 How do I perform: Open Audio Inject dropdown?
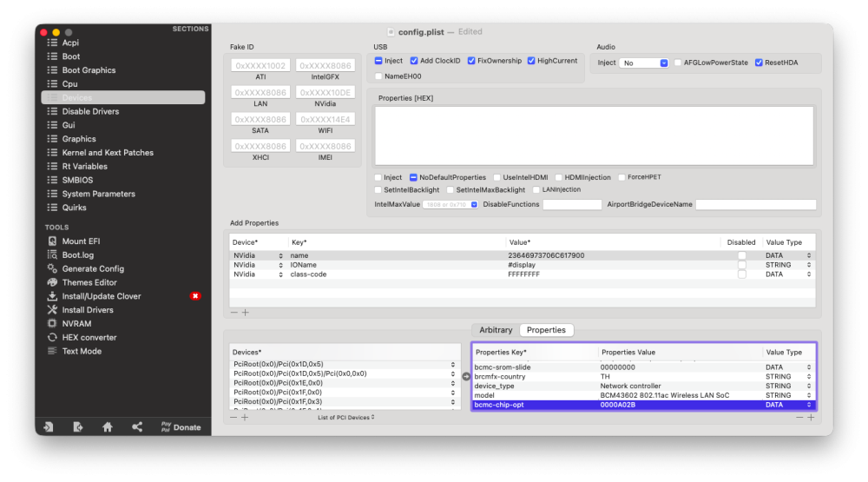tap(644, 63)
